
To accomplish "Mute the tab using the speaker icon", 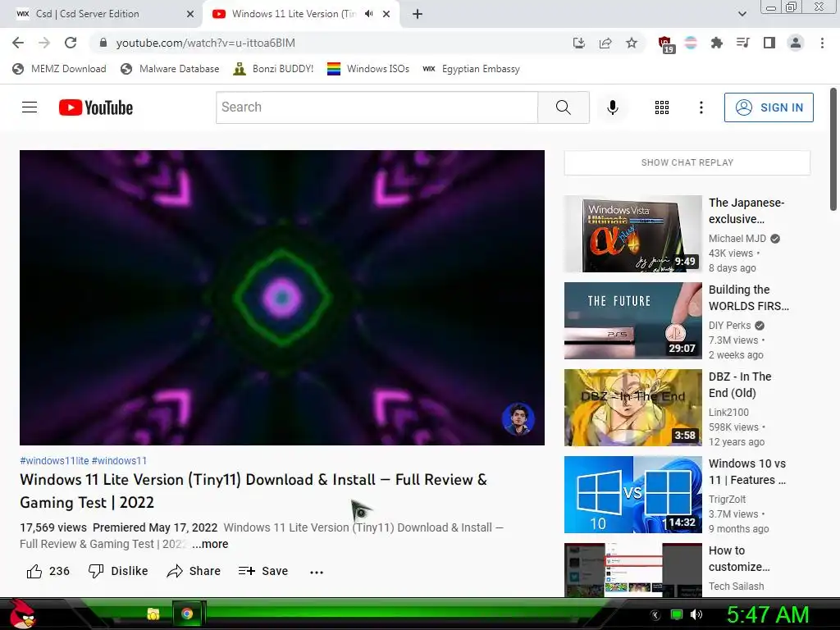I will click(368, 14).
